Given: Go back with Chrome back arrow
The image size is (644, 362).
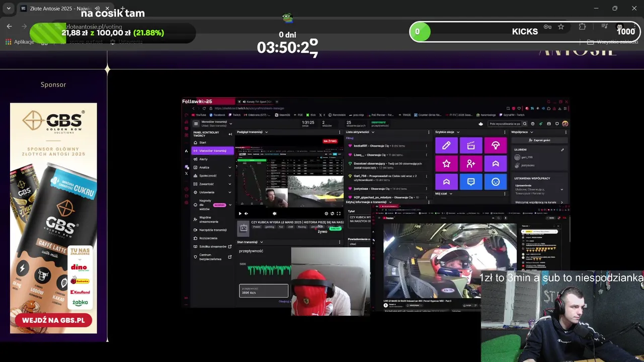Looking at the screenshot, I should point(9,26).
